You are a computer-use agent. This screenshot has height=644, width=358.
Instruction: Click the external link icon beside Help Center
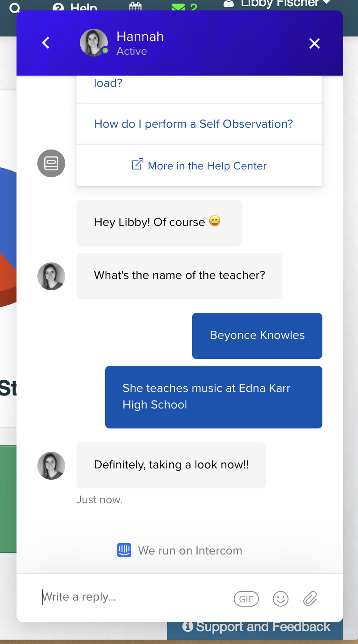point(137,165)
